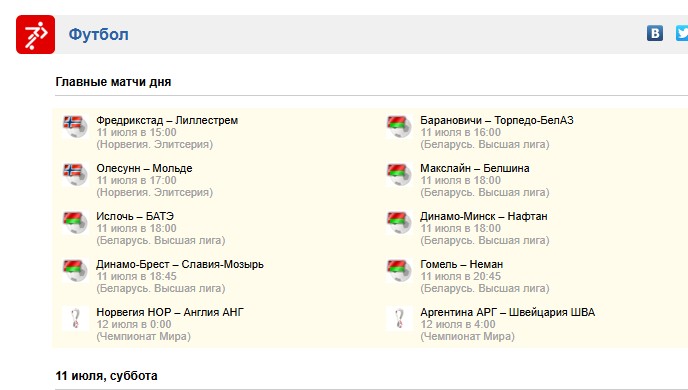The height and width of the screenshot is (390, 688).
Task: Click the '11 июля в 17:00' time text
Action: click(136, 180)
